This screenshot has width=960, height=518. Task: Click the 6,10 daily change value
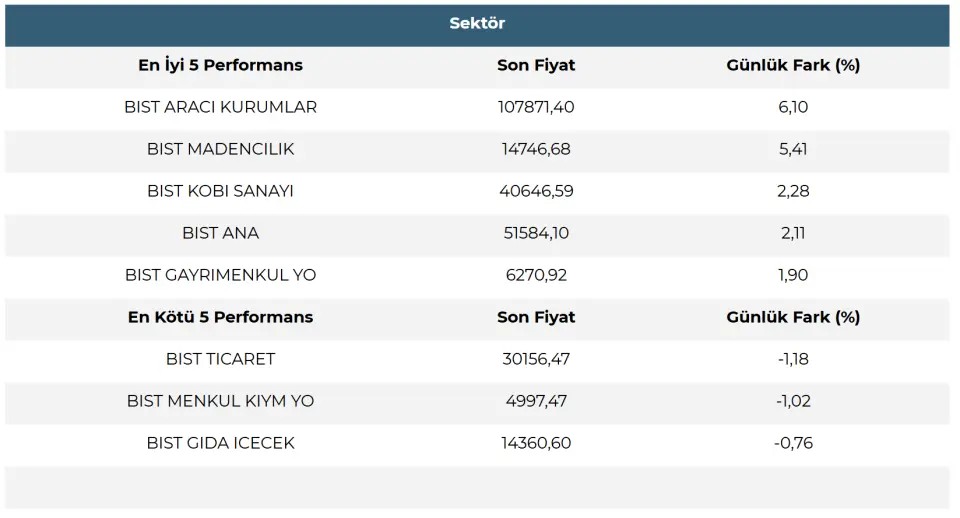[793, 107]
